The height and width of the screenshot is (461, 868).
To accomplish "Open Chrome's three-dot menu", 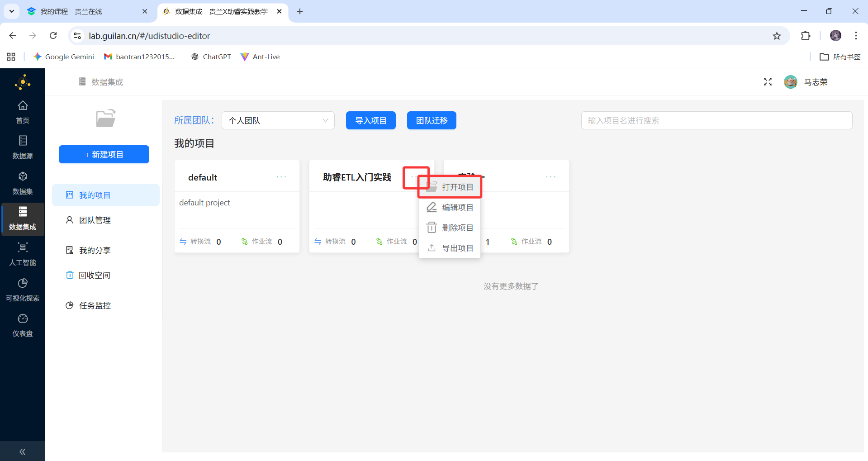I will 856,36.
